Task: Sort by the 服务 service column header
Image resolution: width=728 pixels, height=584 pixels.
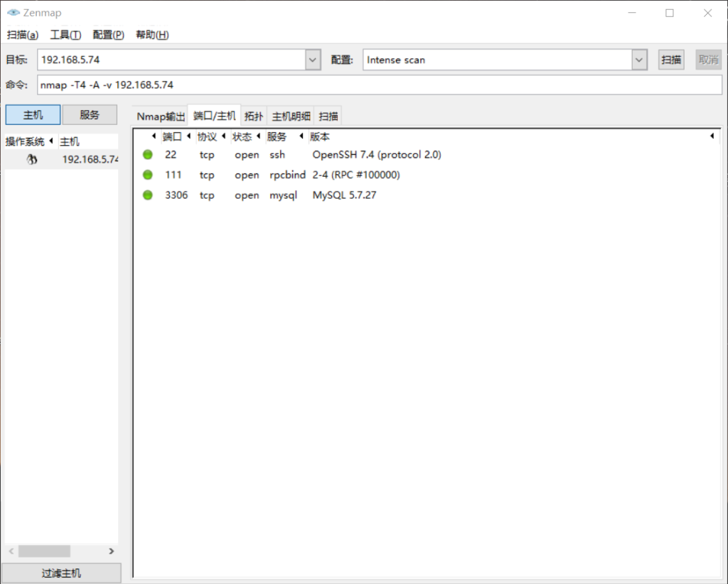Action: [x=277, y=136]
